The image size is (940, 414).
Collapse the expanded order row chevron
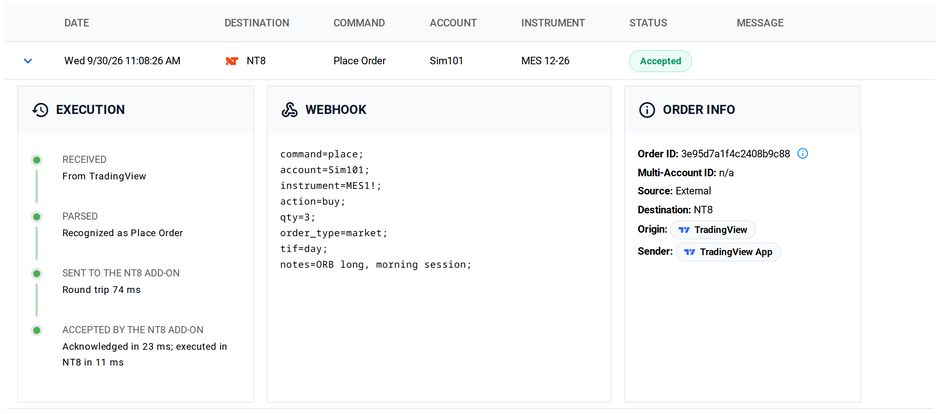[x=28, y=61]
